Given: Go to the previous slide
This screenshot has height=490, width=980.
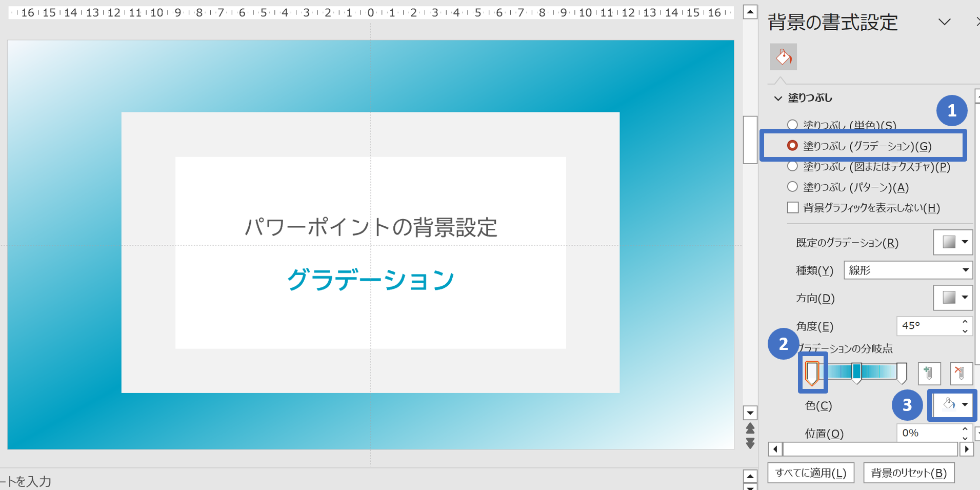Looking at the screenshot, I should [x=750, y=428].
